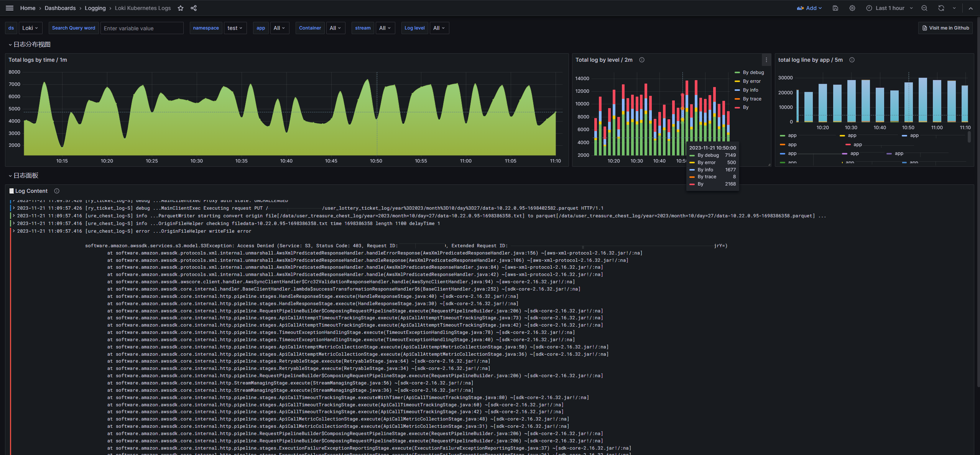
Task: Open the Total log by level panel menu
Action: click(x=766, y=60)
